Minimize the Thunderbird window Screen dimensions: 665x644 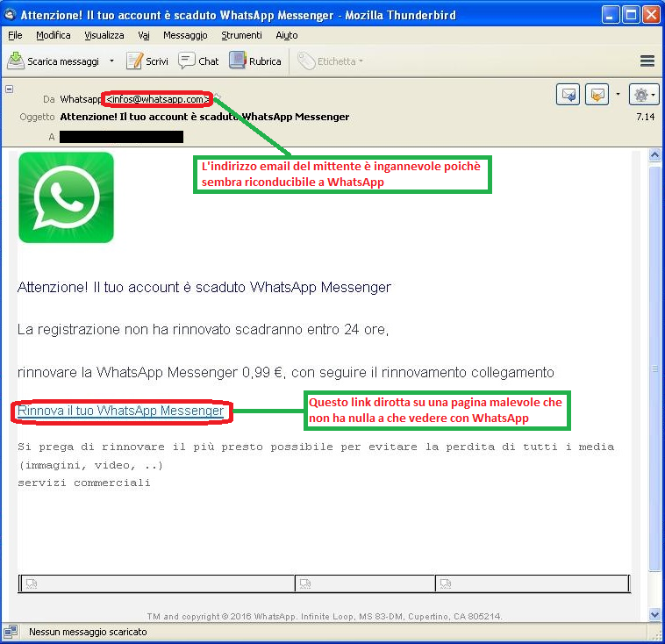point(610,15)
